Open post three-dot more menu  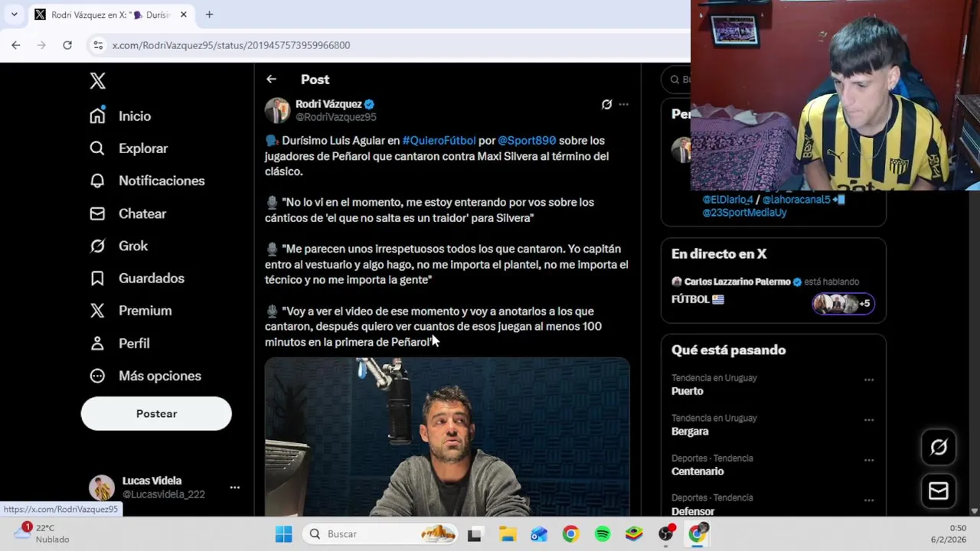(x=624, y=104)
